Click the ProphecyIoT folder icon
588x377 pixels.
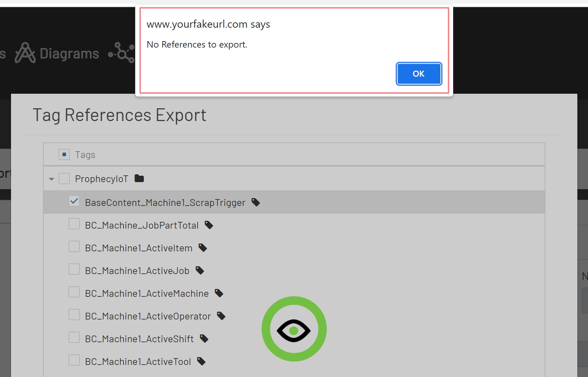pos(139,179)
